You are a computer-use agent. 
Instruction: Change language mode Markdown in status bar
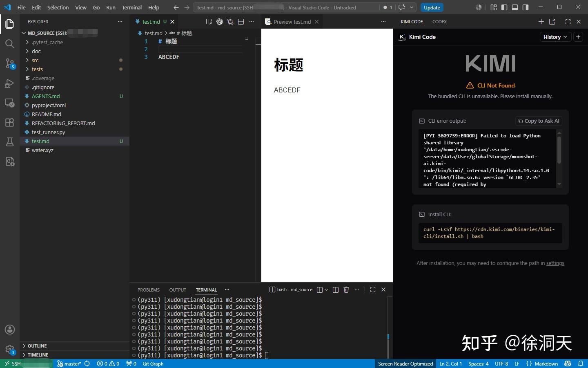(546, 364)
